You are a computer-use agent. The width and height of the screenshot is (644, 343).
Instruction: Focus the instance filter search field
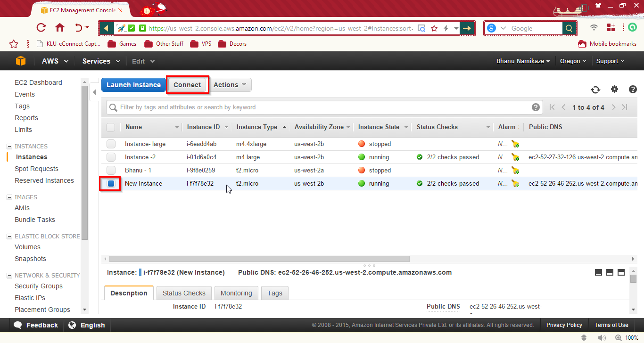pos(324,107)
